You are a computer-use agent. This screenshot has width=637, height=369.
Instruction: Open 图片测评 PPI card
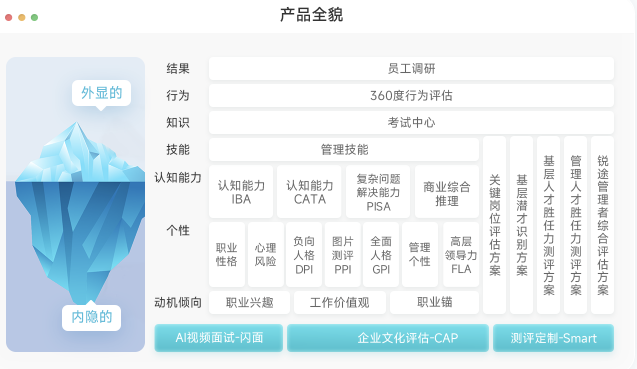[342, 254]
